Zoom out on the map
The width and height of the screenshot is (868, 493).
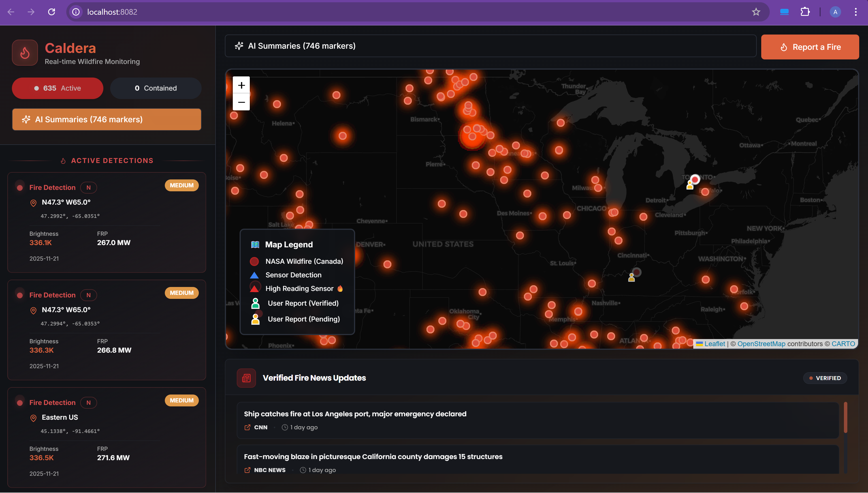tap(241, 102)
